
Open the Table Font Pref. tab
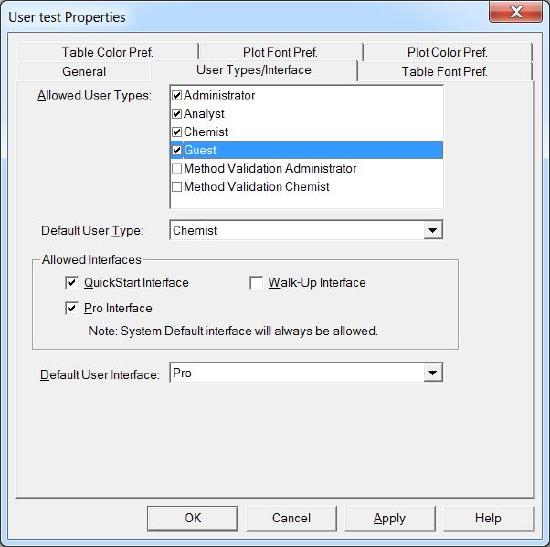pyautogui.click(x=445, y=72)
